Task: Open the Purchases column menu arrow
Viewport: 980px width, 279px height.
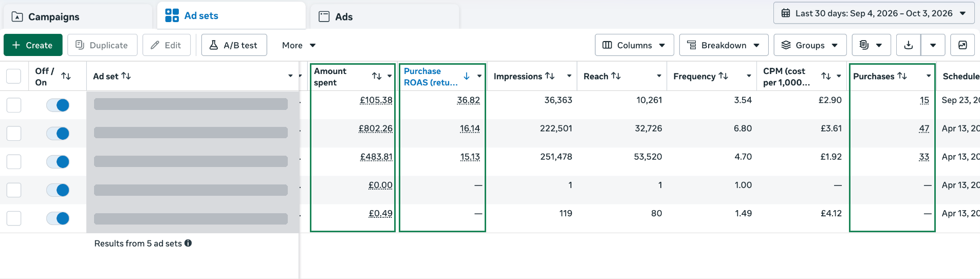Action: [x=929, y=76]
